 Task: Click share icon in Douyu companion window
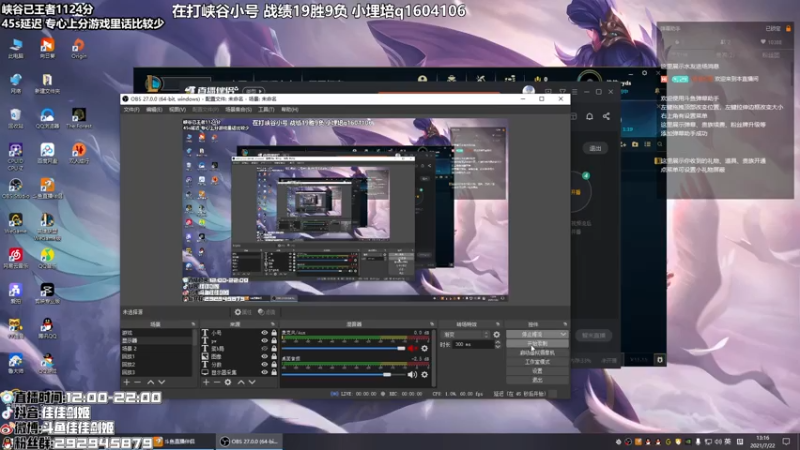pos(606,116)
